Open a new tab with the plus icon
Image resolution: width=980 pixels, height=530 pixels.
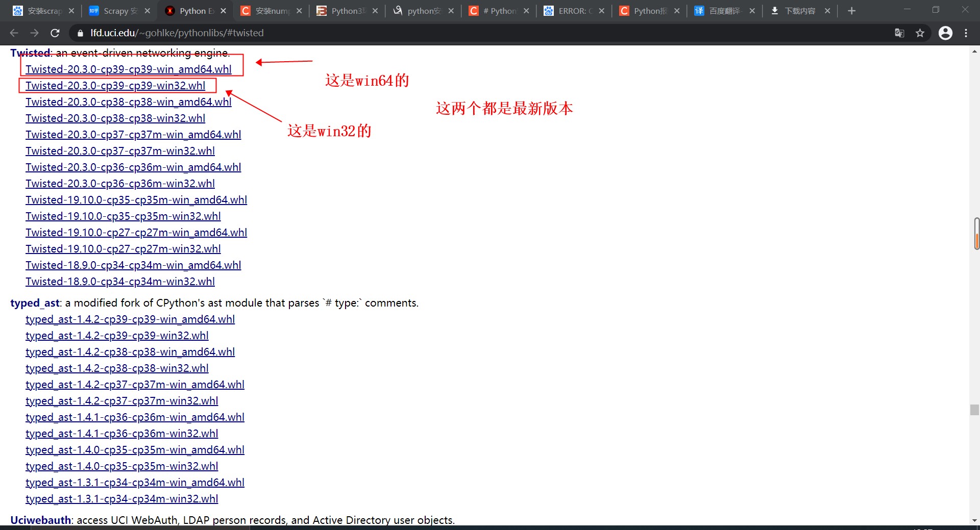pyautogui.click(x=851, y=10)
